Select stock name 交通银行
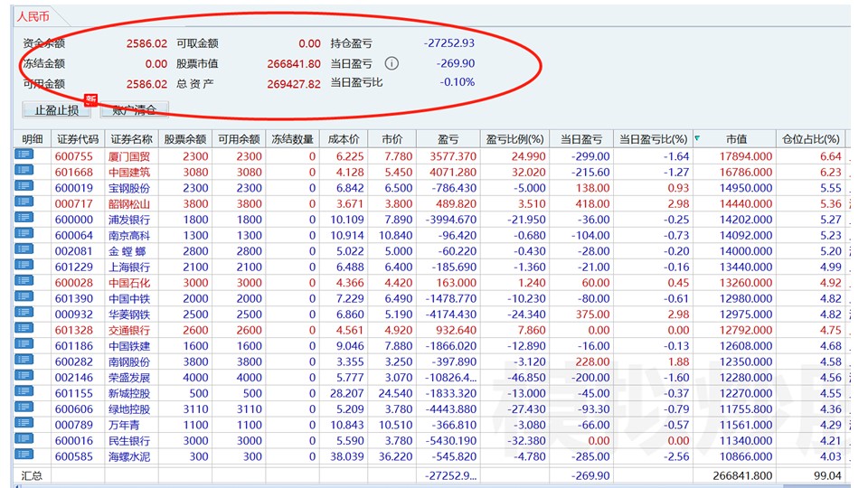This screenshot has height=488, width=868. (129, 331)
